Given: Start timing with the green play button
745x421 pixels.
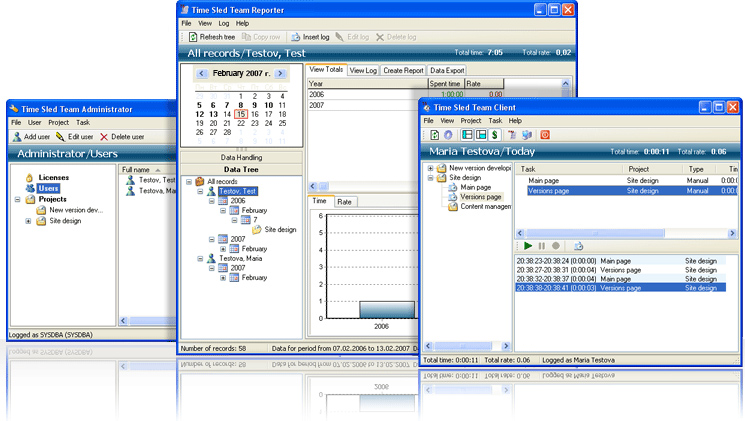Looking at the screenshot, I should pyautogui.click(x=528, y=246).
